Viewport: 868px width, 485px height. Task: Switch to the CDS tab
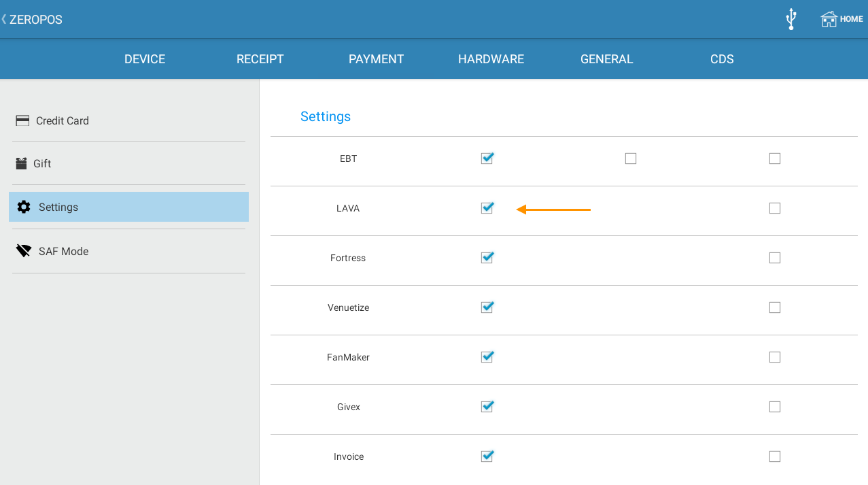[x=721, y=58]
